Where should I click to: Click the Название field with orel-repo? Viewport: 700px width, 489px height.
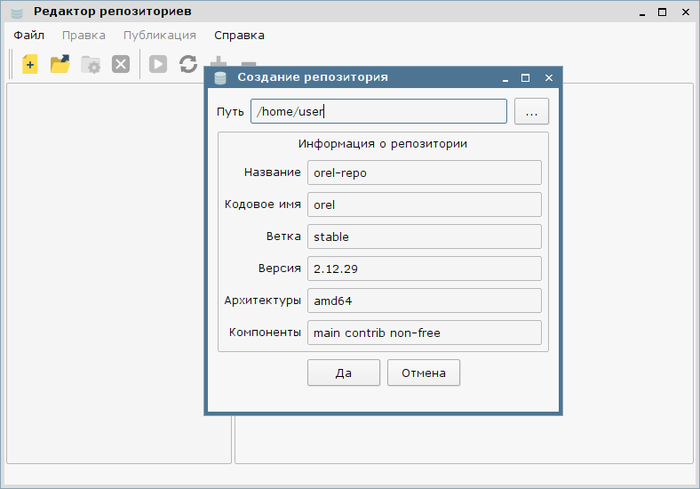click(424, 172)
